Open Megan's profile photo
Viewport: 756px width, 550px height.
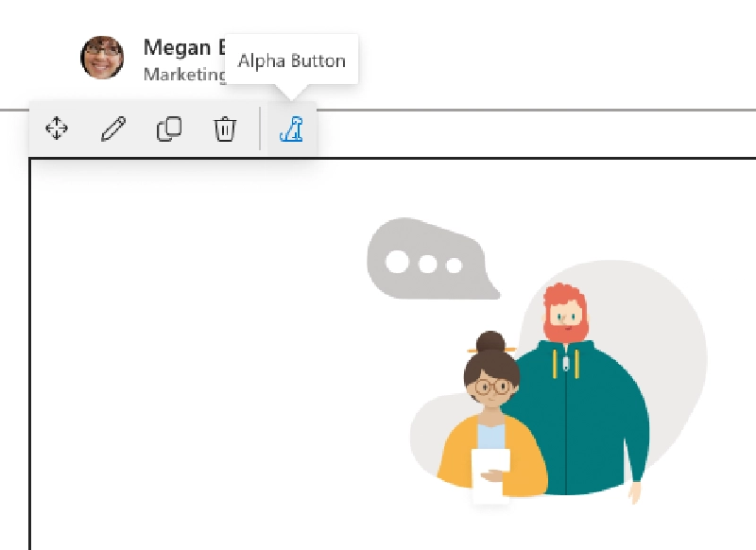pos(102,58)
